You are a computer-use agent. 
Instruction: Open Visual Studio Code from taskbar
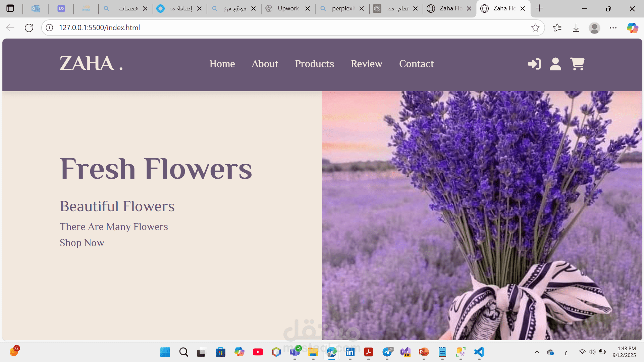[479, 352]
